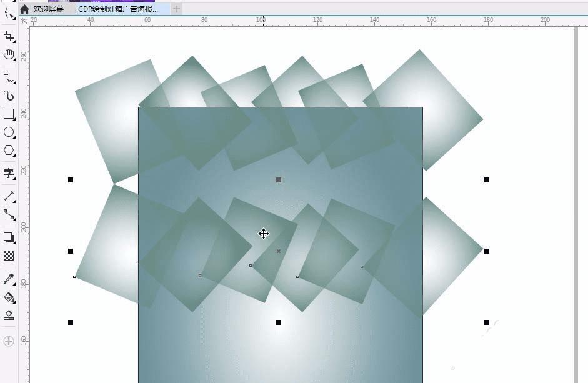Open the Quick Customize plus button
Screen dimensions: 588x383
9,341
